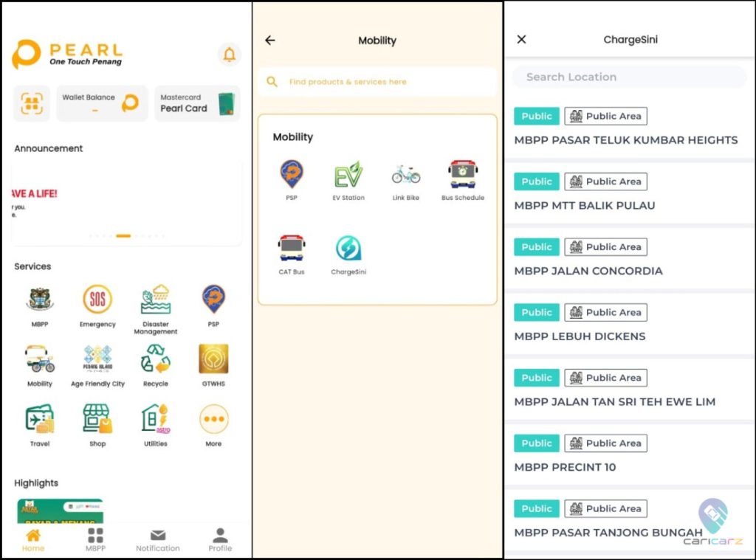Focus the 'Find products & services' search field
756x560 pixels.
click(x=377, y=82)
